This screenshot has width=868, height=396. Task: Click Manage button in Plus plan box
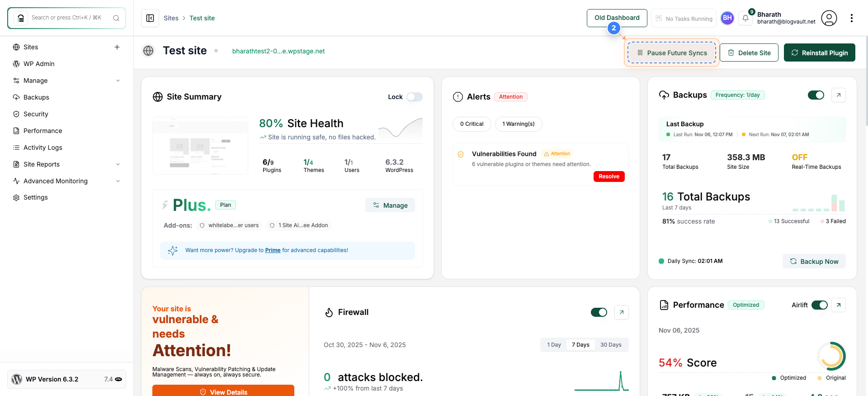pos(390,205)
